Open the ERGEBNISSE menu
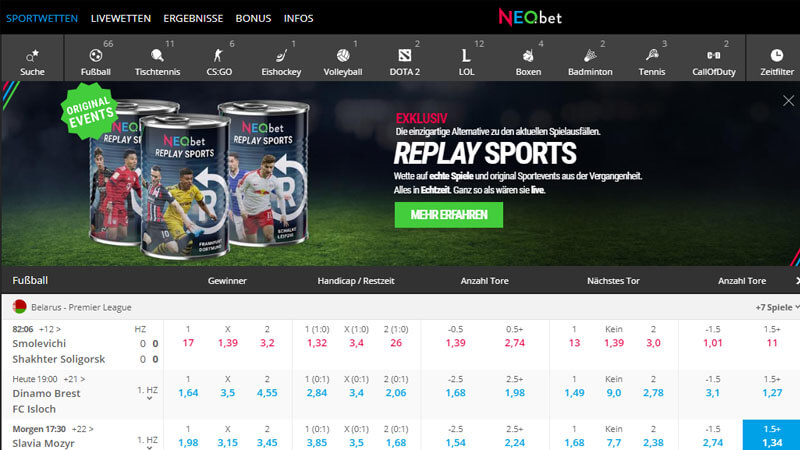800x450 pixels. [193, 18]
